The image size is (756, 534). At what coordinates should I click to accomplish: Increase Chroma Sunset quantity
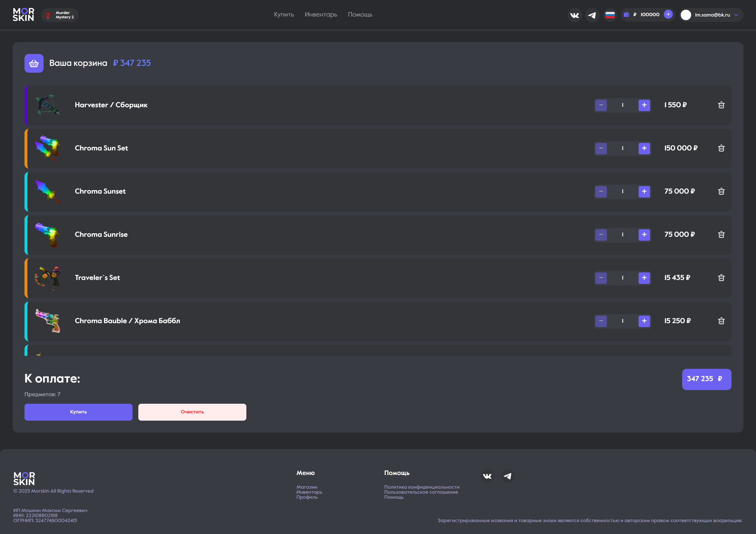point(644,191)
